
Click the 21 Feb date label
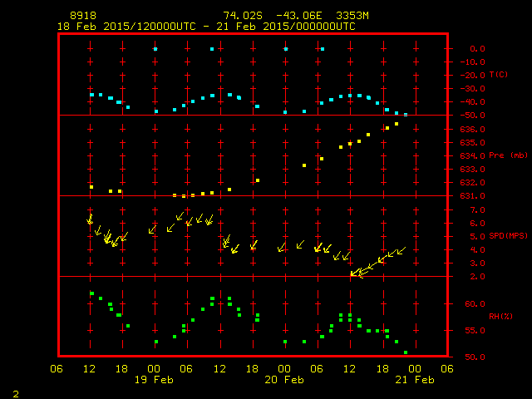pyautogui.click(x=415, y=380)
